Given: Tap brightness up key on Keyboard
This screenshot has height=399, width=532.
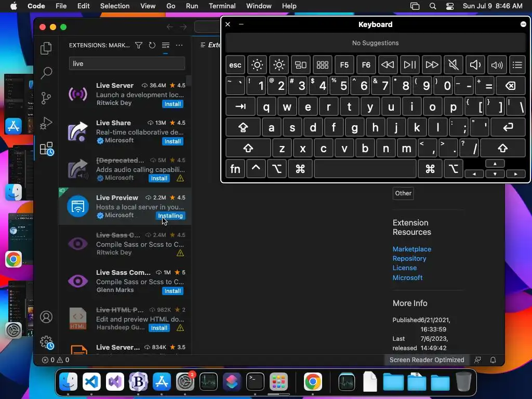Looking at the screenshot, I should 278,65.
